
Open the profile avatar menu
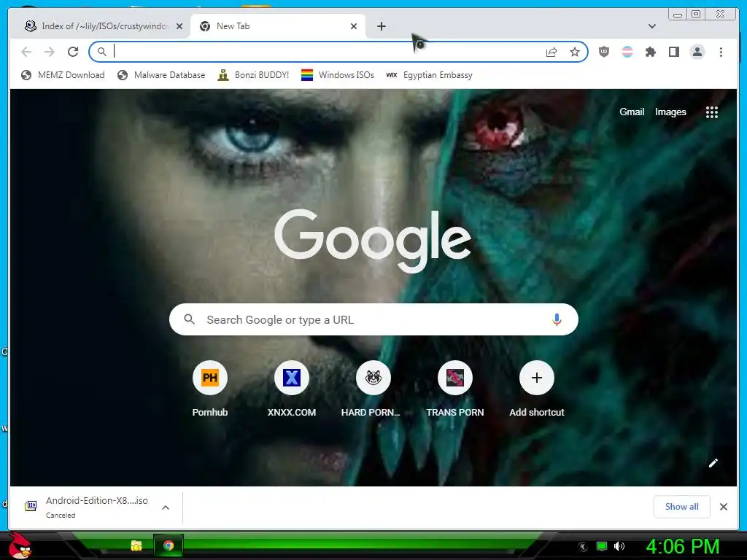pyautogui.click(x=697, y=52)
